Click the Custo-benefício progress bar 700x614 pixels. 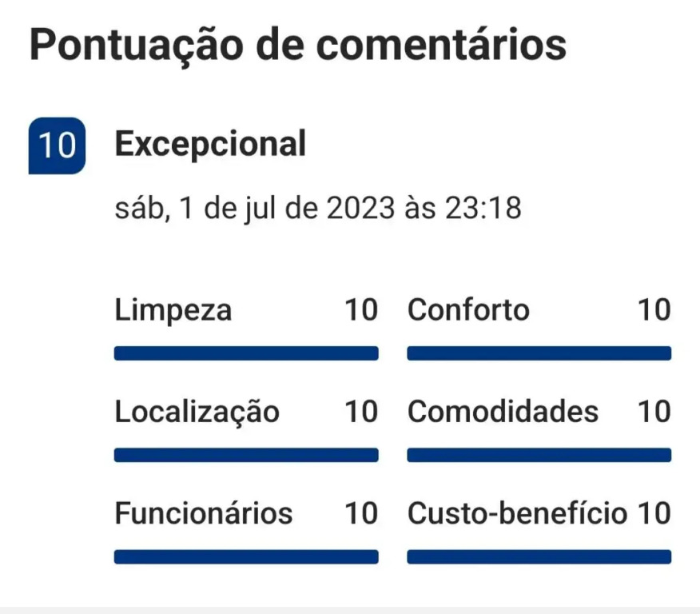click(x=539, y=556)
